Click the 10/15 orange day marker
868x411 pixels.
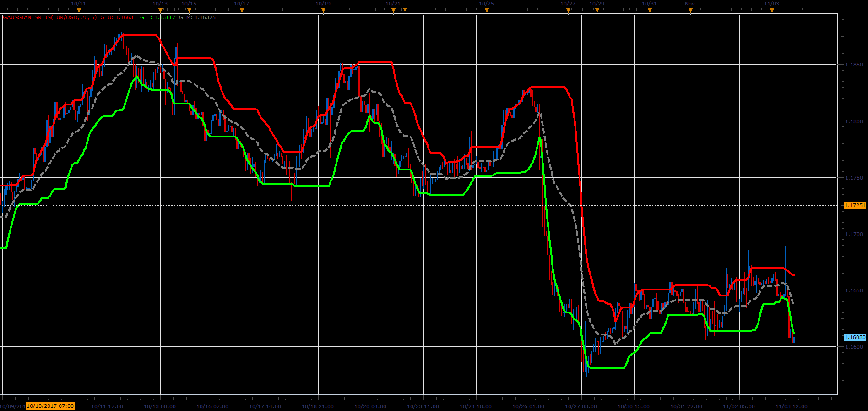click(189, 10)
